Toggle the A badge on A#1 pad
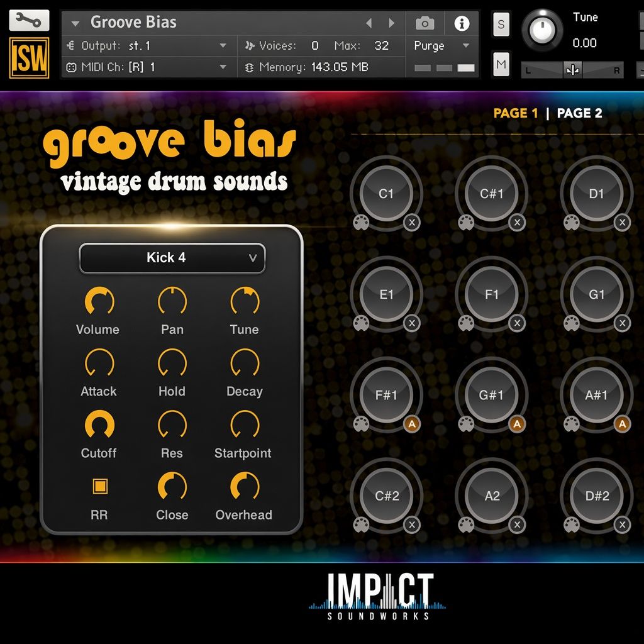Viewport: 644px width, 644px height. tap(622, 424)
